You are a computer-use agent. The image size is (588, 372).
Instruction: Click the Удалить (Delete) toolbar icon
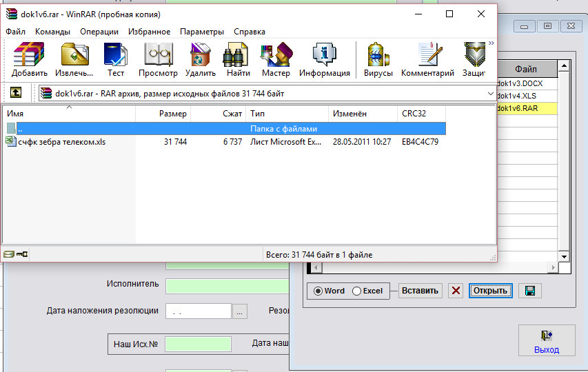point(200,59)
